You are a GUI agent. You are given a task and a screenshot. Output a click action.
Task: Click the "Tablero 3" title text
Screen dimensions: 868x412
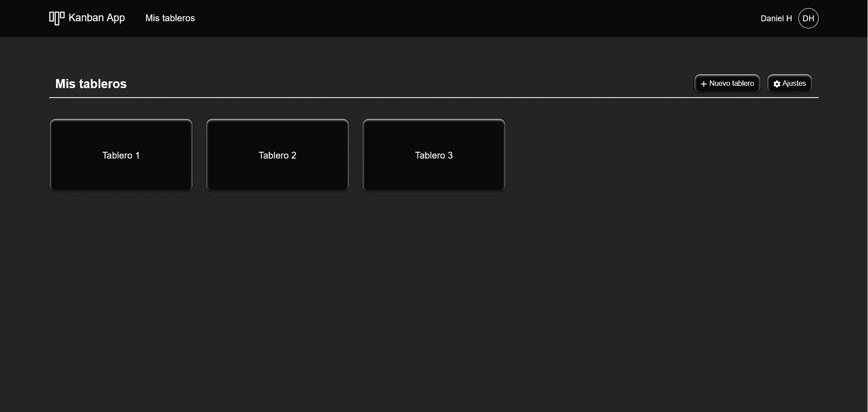(434, 155)
